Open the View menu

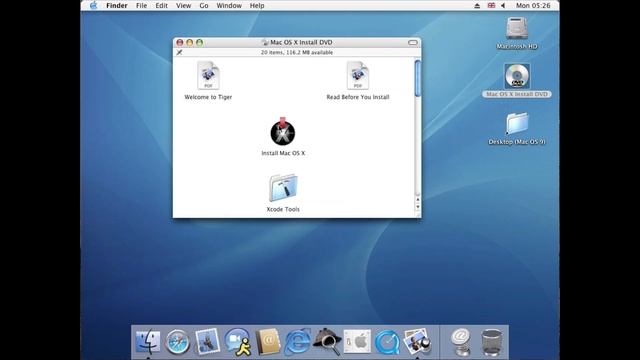click(x=183, y=6)
